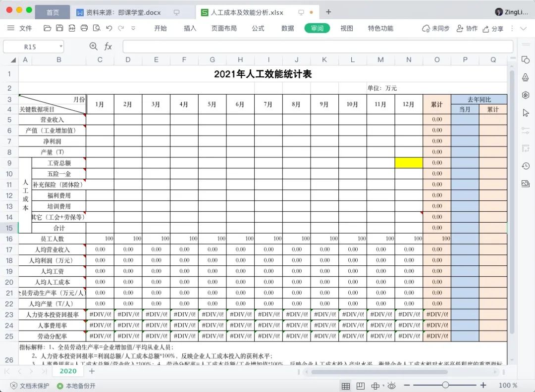Screen dimensions: 535x392
Task: Export the spreadsheet as PDF
Action: 72,28
